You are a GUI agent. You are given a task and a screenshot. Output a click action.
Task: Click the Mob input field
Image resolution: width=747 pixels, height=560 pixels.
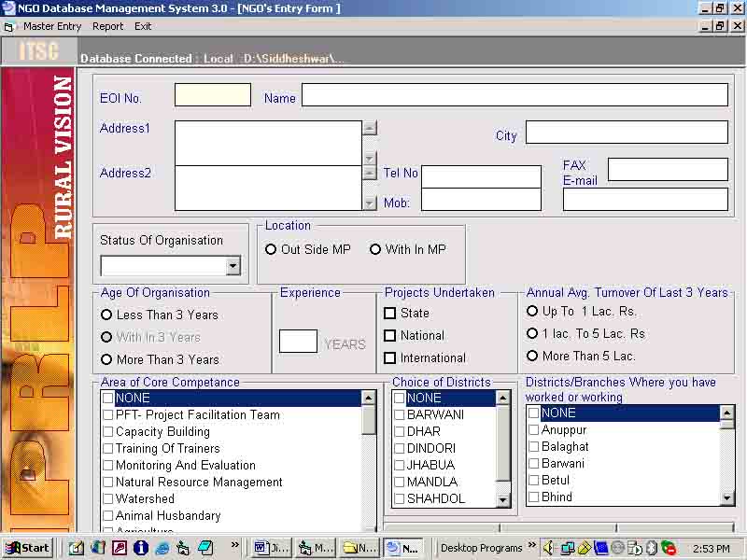coord(481,199)
